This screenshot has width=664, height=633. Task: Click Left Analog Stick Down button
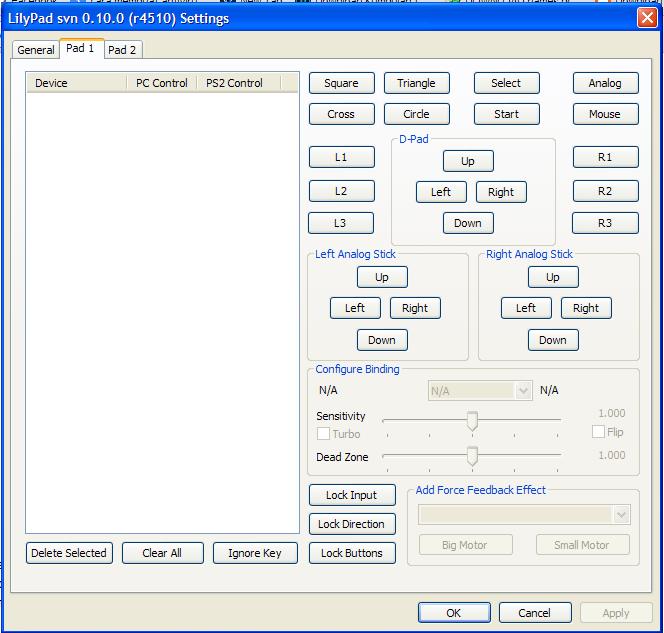382,340
